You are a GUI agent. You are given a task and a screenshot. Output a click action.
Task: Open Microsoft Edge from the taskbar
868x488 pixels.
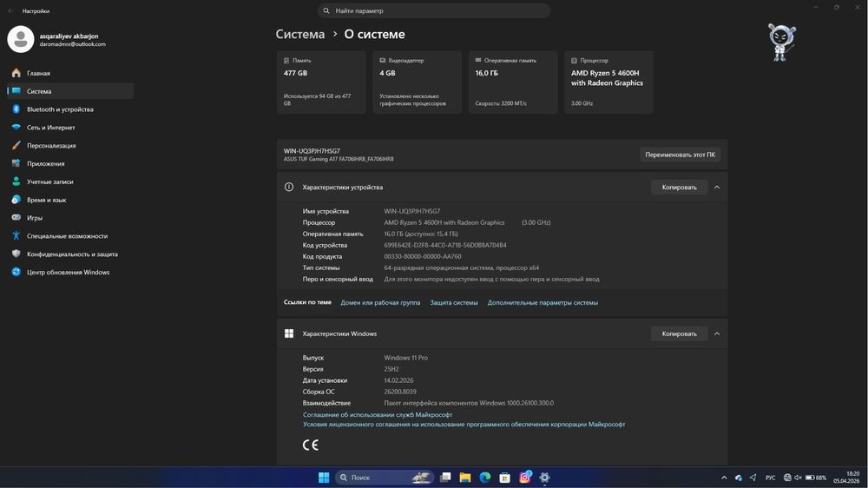coord(485,478)
